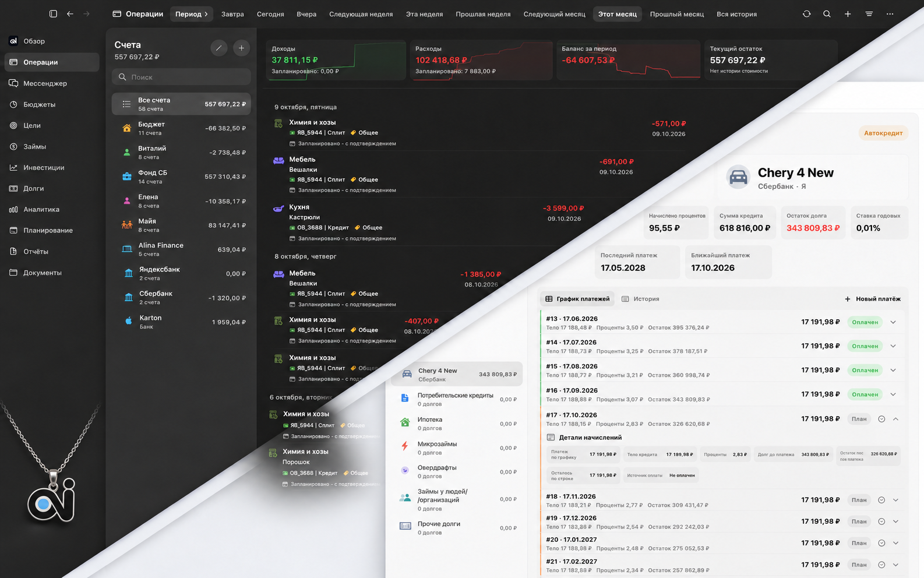Add an account with Счета plus button
924x578 pixels.
241,48
